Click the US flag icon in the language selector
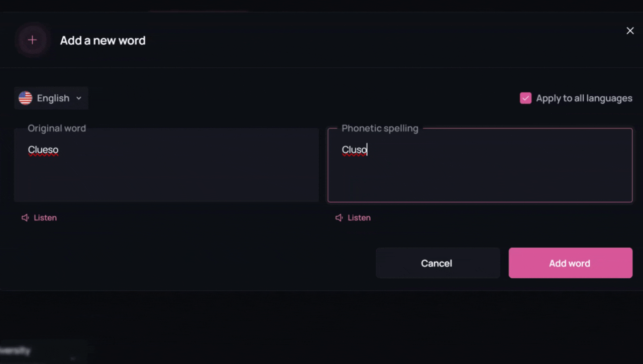Screen dimensions: 643x364 25,98
